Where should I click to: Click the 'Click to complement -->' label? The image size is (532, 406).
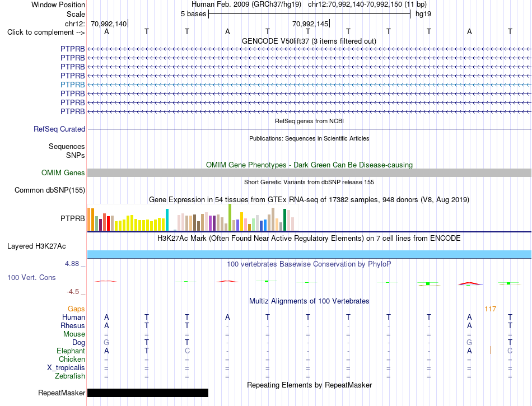click(x=46, y=32)
